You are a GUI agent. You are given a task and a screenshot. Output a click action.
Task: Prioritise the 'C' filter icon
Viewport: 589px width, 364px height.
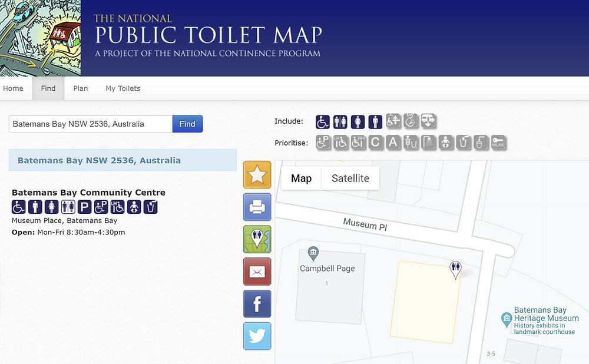click(375, 143)
